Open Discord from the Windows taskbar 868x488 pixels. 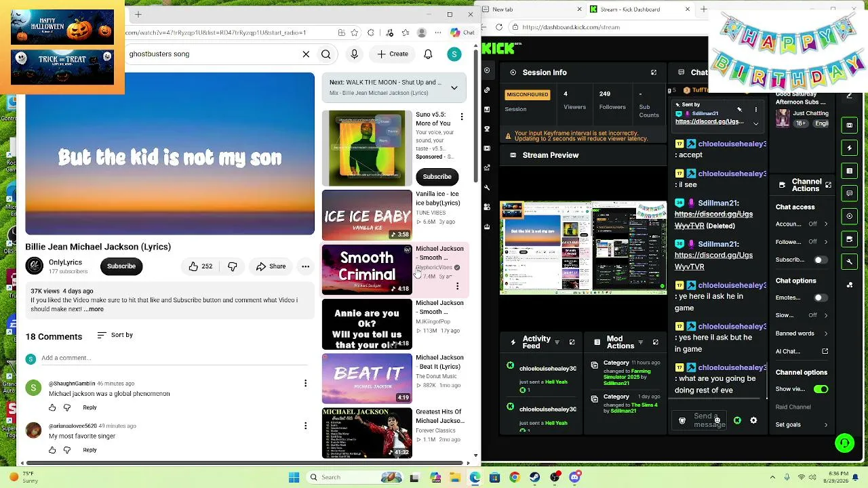point(575,478)
